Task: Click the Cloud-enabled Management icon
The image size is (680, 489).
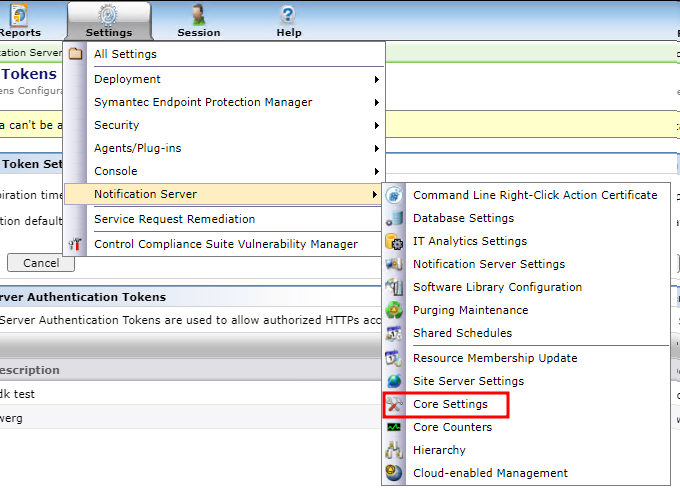Action: tap(394, 473)
